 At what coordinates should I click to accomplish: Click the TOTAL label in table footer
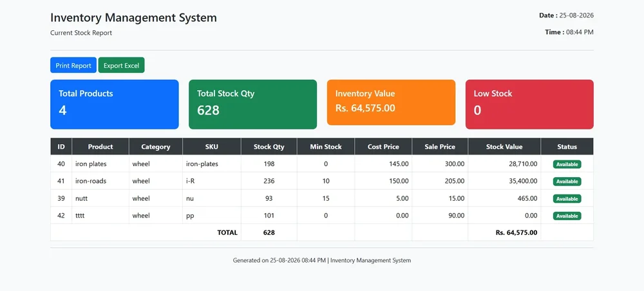click(x=227, y=232)
